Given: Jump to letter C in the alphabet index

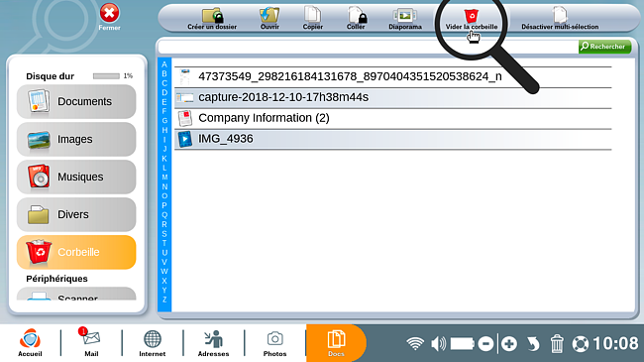Looking at the screenshot, I should 164,83.
